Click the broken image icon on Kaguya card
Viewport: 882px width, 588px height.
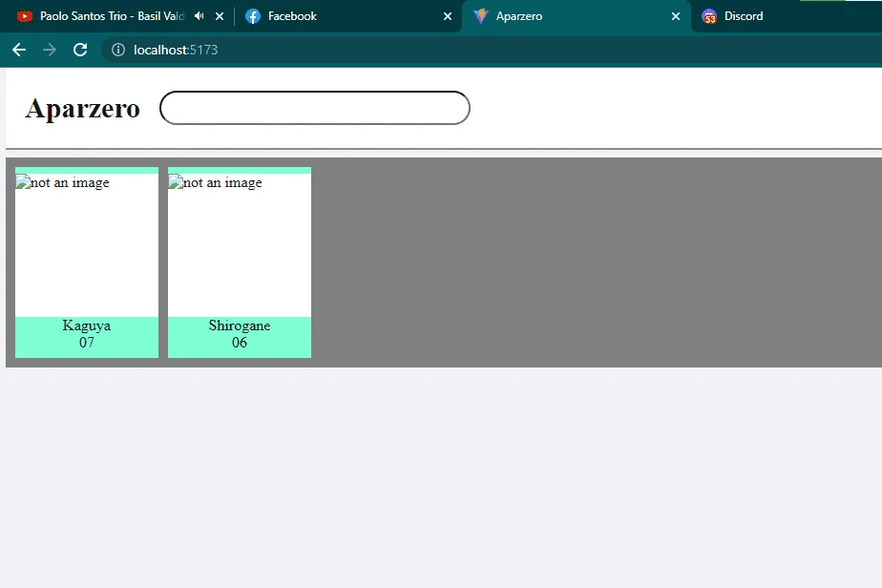(23, 181)
